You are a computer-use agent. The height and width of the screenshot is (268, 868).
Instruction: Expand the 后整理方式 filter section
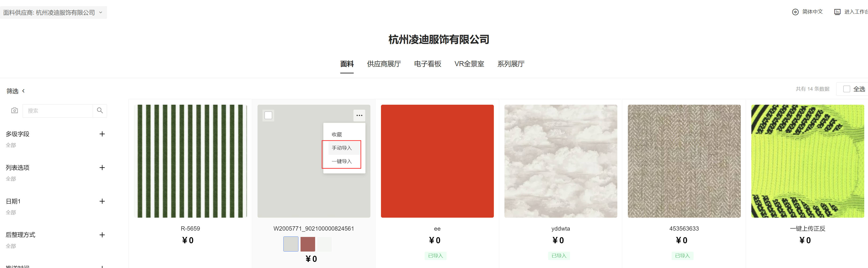[102, 235]
